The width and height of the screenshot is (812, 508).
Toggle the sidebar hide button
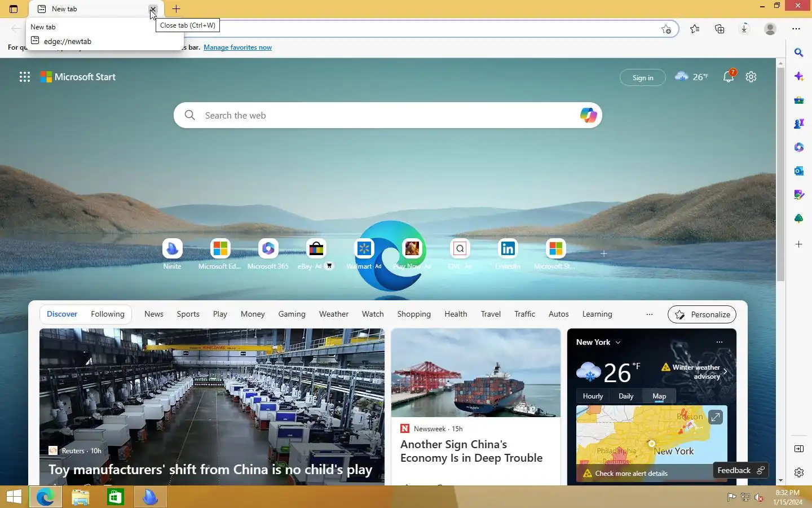coord(798,449)
